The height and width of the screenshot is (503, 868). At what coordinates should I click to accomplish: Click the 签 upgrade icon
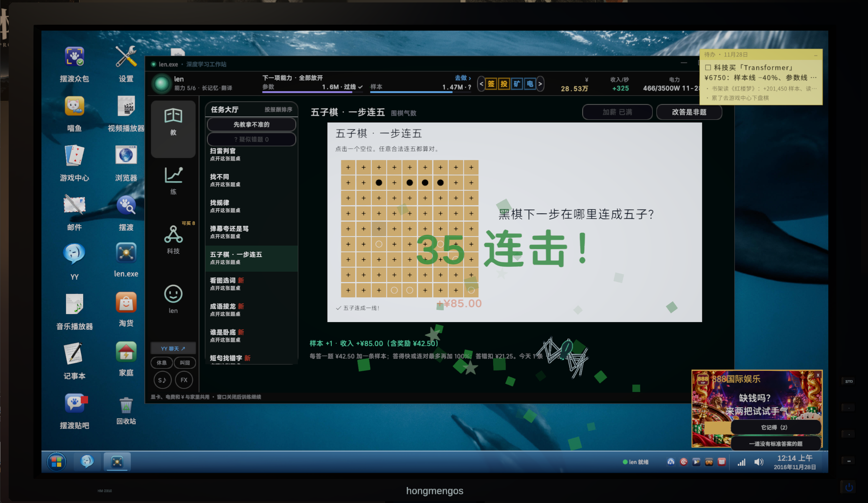point(491,84)
